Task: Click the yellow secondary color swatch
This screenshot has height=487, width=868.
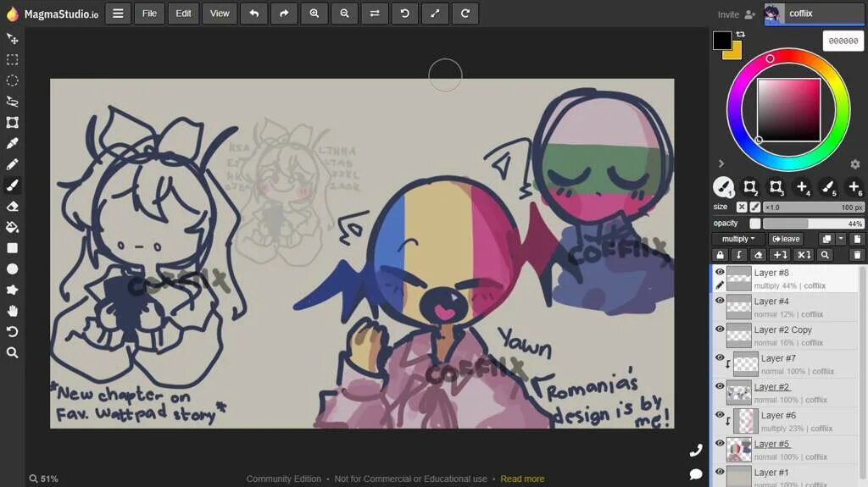Action: [x=735, y=53]
